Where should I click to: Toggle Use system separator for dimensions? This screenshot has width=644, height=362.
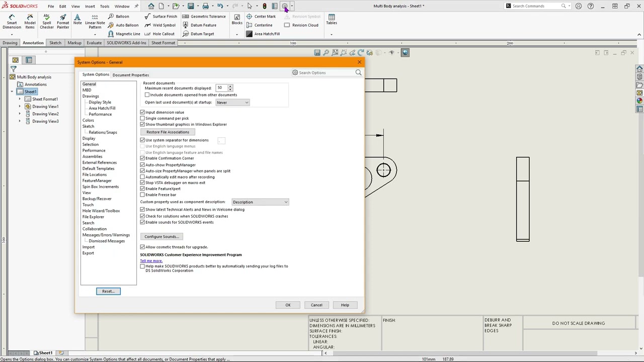[x=142, y=140]
